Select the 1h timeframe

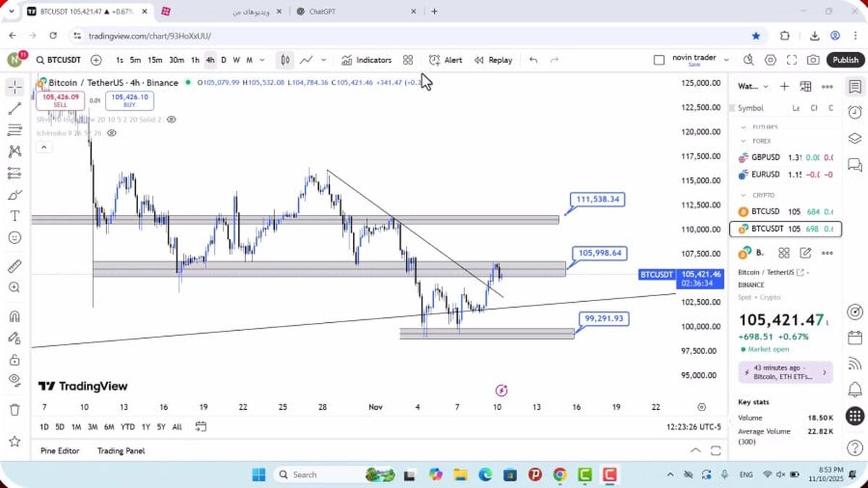click(x=195, y=60)
